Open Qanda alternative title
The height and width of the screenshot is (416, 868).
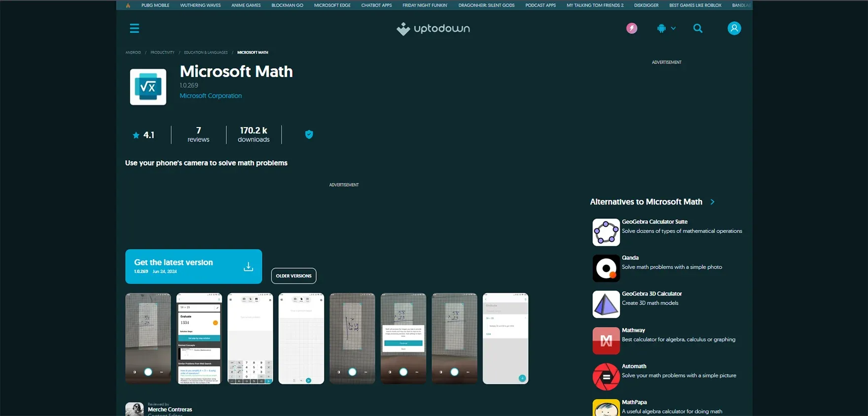pos(630,258)
